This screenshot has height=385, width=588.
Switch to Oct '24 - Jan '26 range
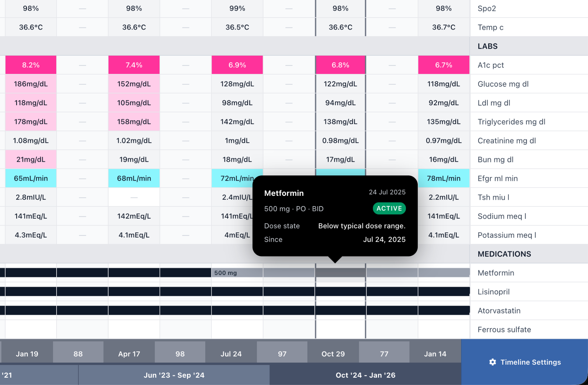pos(365,375)
